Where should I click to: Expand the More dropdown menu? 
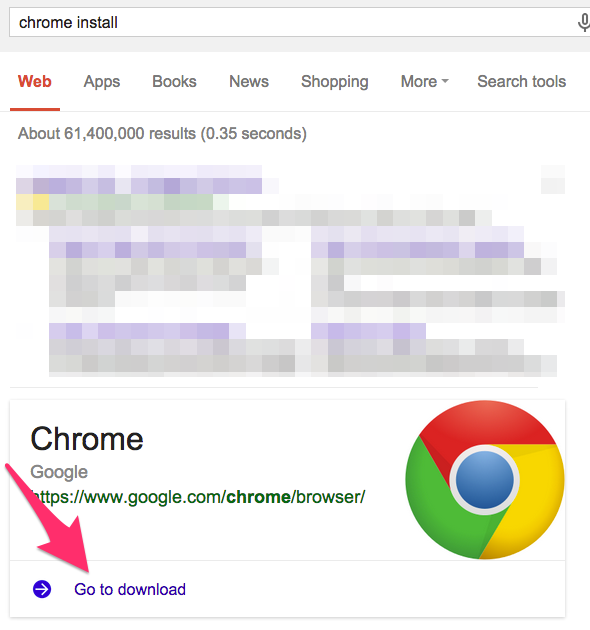(x=424, y=82)
